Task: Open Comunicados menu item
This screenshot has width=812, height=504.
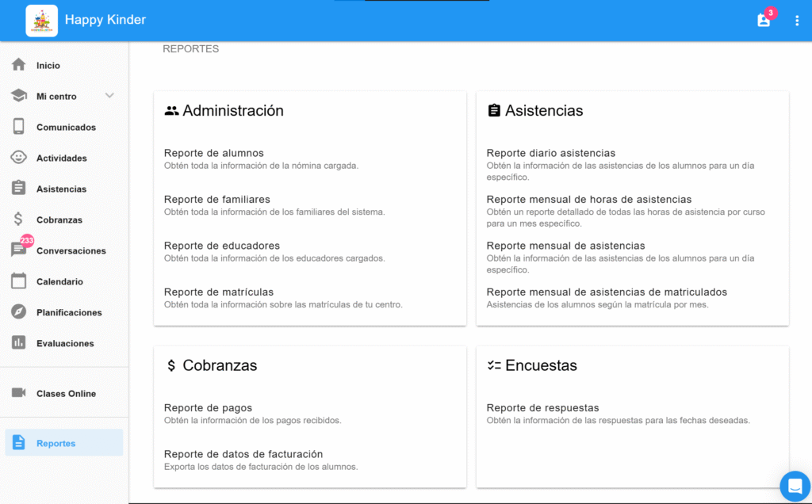Action: click(x=66, y=128)
